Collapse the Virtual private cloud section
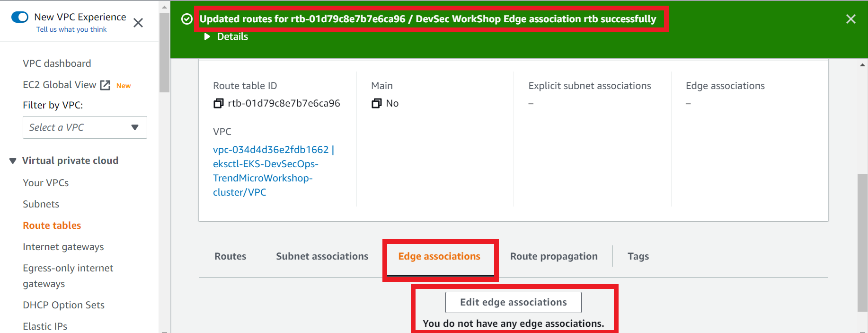 [13, 161]
